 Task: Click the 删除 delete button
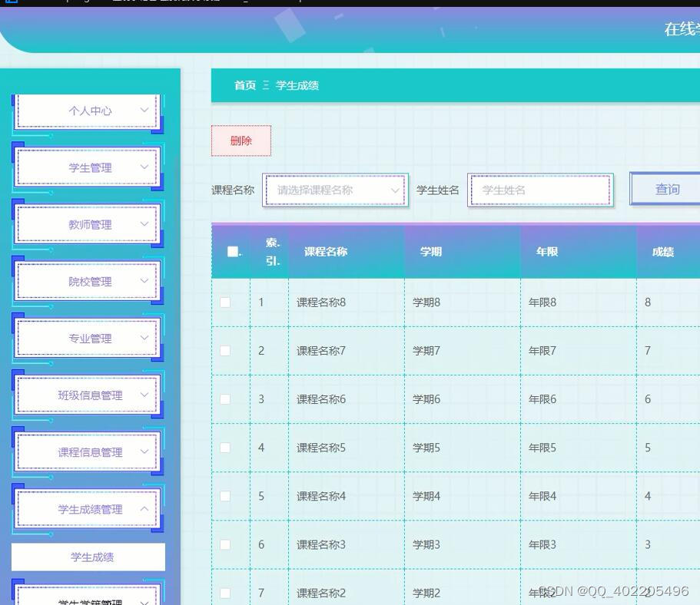coord(241,141)
